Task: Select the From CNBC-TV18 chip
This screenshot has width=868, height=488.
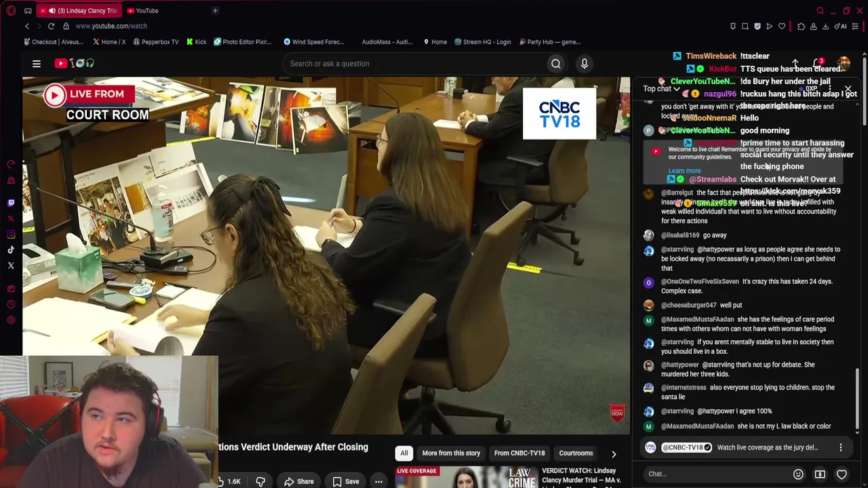Action: pos(519,453)
